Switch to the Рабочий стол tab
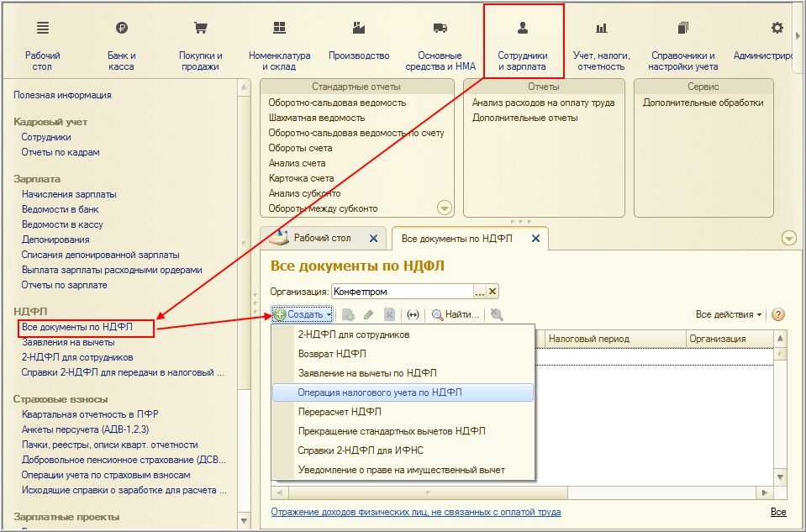Screen dimensions: 806x532 321,239
